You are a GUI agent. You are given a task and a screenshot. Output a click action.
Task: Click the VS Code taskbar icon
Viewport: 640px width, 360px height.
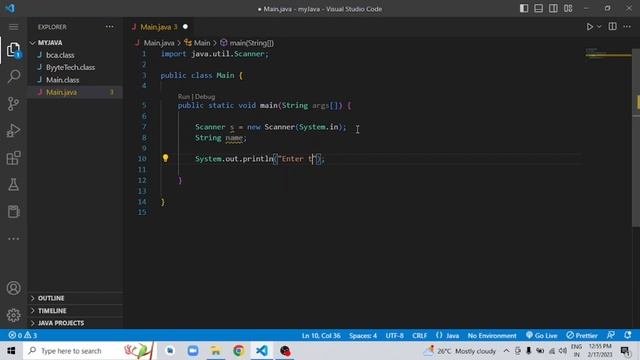262,351
